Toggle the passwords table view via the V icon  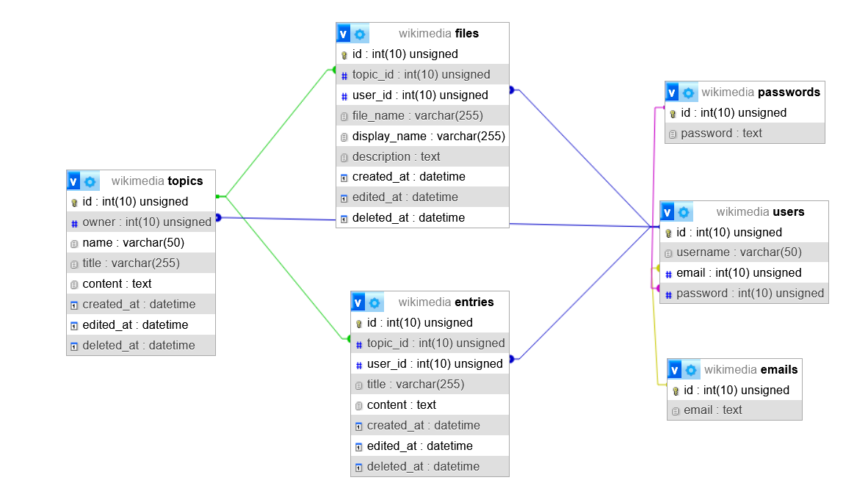(672, 92)
